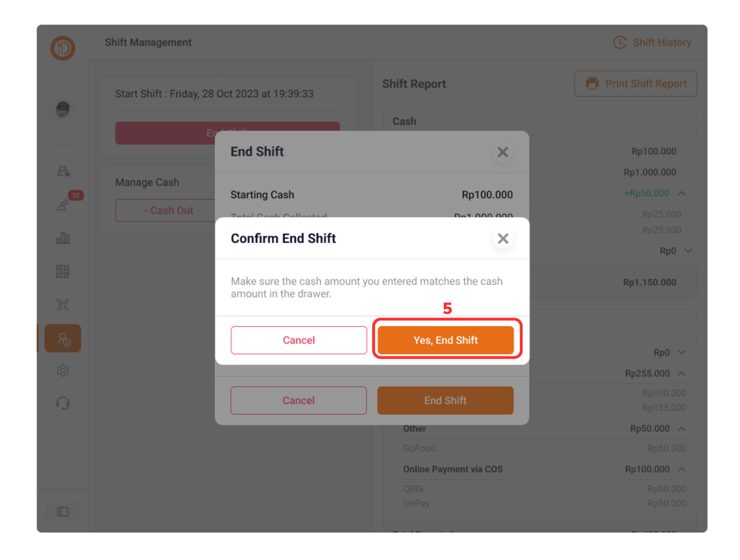Cancel the Confirm End Shift dialog
740x560 pixels.
[x=299, y=340]
